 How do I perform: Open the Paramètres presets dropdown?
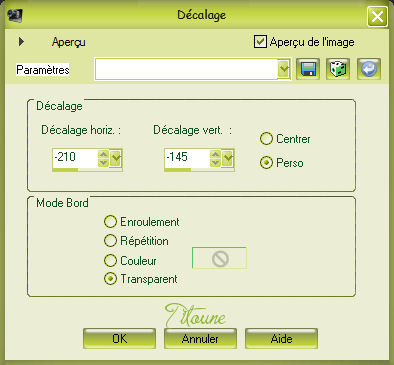pyautogui.click(x=284, y=69)
